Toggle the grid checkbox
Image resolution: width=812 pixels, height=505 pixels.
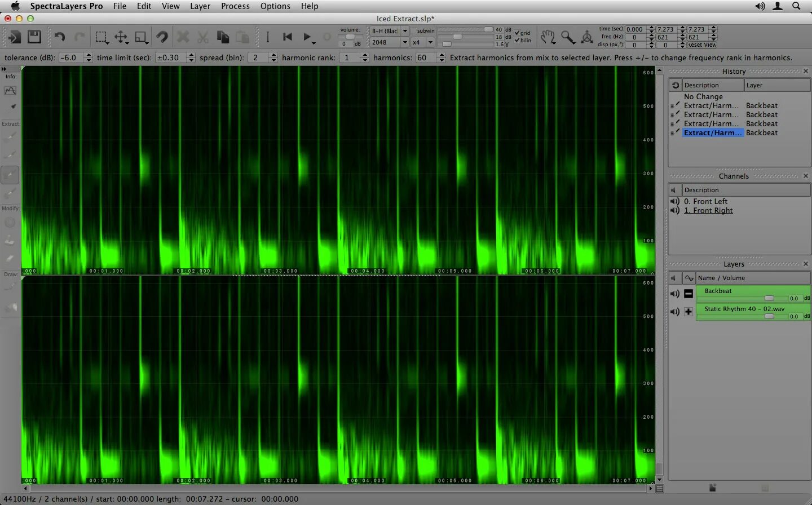click(517, 33)
